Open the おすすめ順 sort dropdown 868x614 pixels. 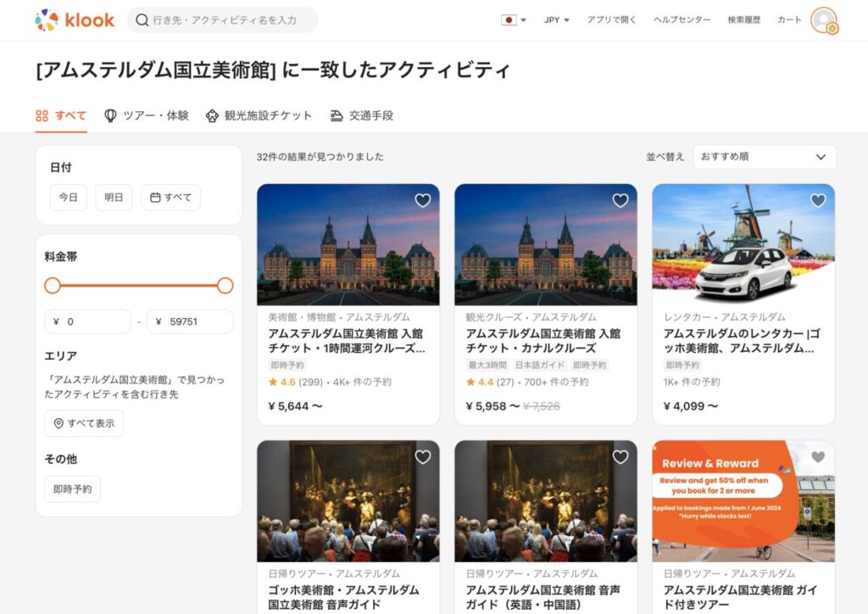(x=764, y=157)
